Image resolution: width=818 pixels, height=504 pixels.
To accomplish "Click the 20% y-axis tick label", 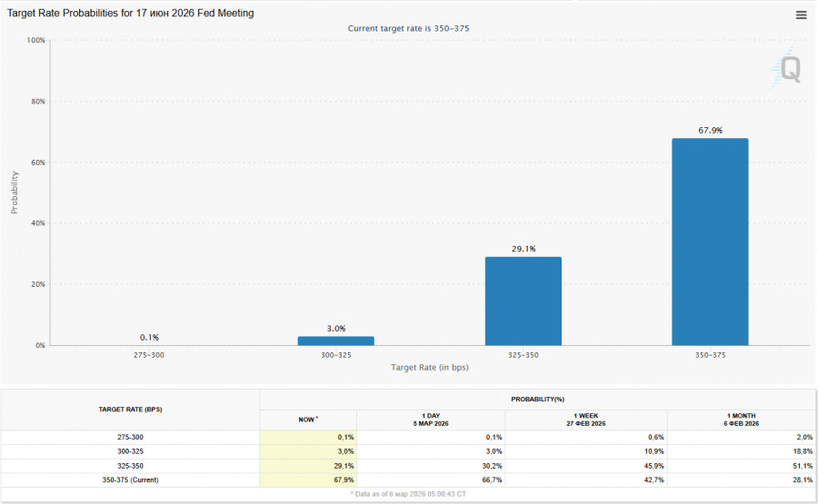I will (x=38, y=284).
